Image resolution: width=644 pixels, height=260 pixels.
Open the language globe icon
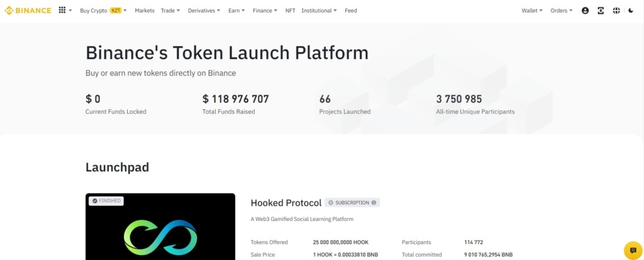coord(616,11)
